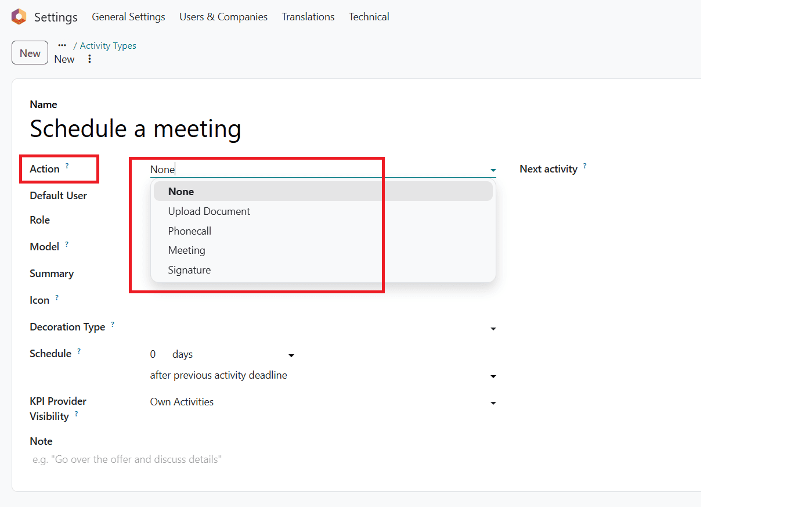Choose Signature action option
The height and width of the screenshot is (507, 812).
tap(323, 270)
